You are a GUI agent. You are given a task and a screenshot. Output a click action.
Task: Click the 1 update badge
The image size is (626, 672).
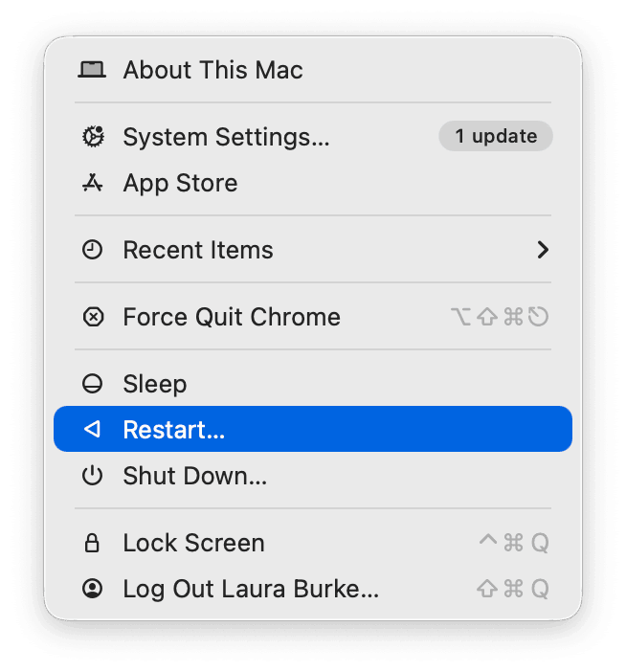tap(495, 136)
